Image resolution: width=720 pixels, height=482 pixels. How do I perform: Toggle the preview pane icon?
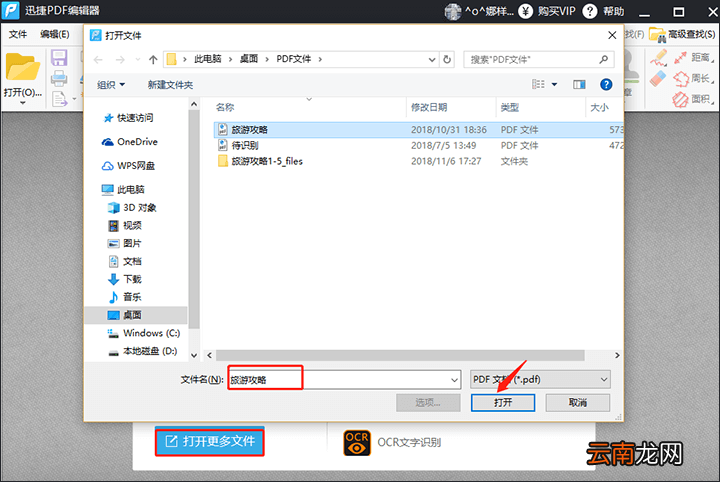[579, 84]
